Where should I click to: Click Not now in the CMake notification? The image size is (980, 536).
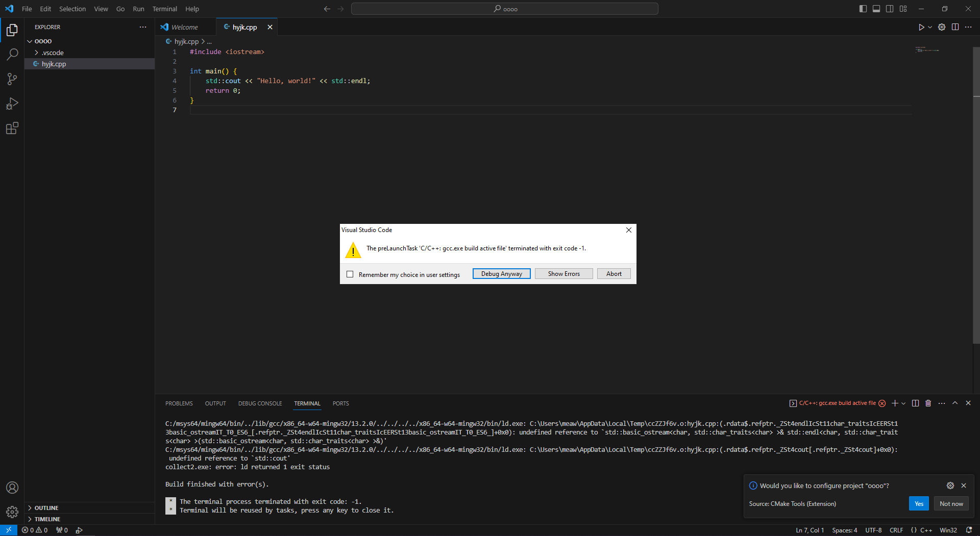(950, 503)
